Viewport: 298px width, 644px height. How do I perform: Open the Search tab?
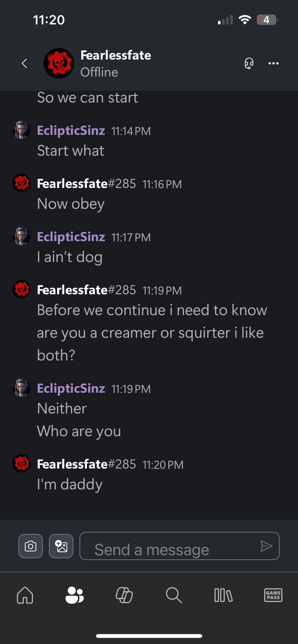click(x=174, y=595)
